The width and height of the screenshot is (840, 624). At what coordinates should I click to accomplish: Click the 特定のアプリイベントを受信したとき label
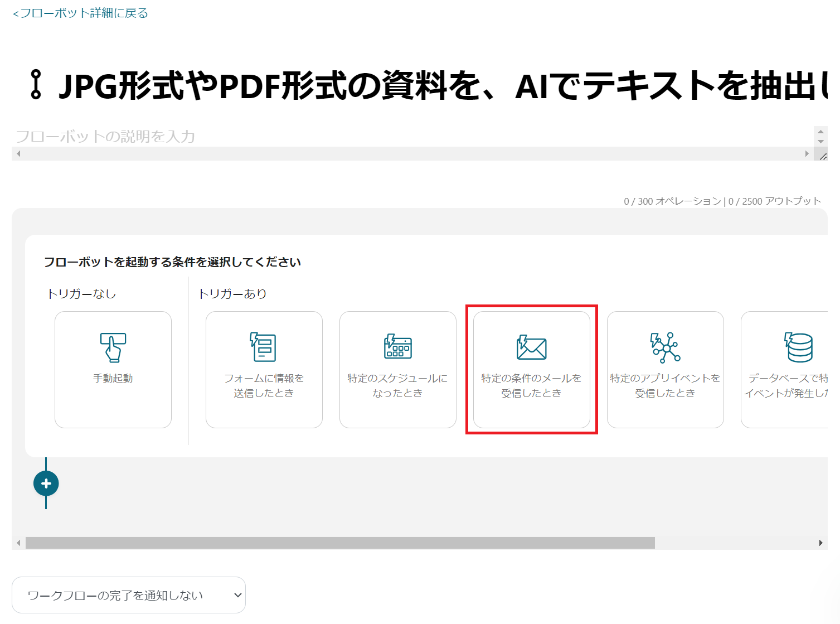tap(665, 385)
